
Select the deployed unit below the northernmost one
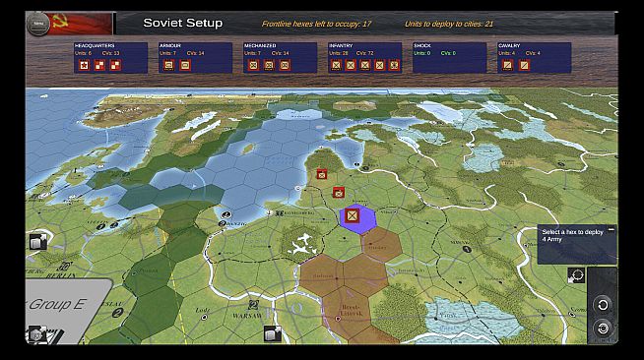339,193
